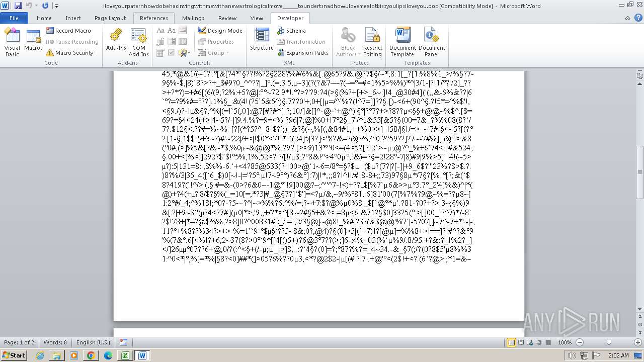Open Microsoft Word Help

[x=639, y=18]
